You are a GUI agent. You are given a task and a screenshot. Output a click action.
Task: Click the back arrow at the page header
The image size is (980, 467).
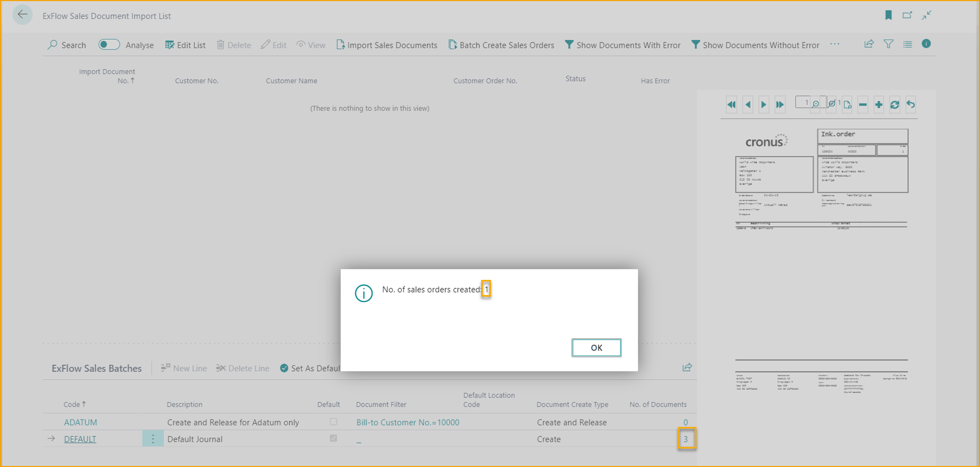pyautogui.click(x=22, y=15)
